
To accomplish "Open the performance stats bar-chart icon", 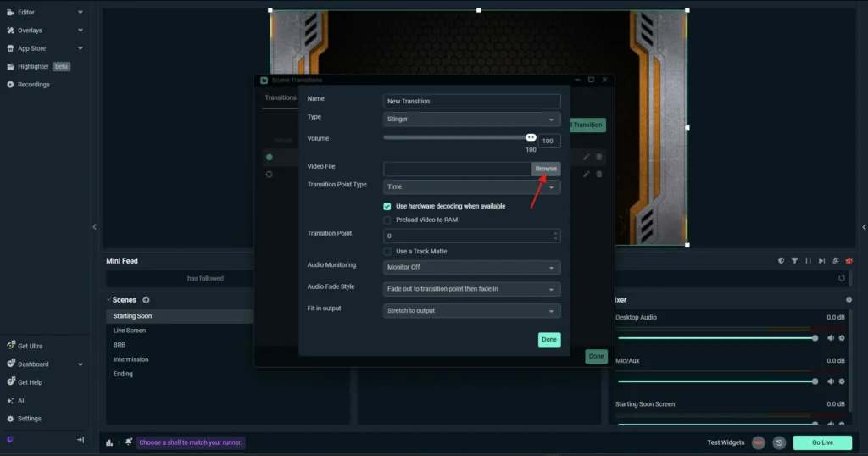I will click(x=110, y=442).
